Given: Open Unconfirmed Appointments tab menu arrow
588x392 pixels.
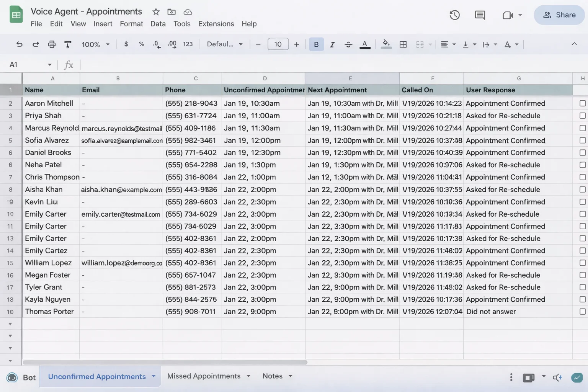Looking at the screenshot, I should [x=154, y=376].
